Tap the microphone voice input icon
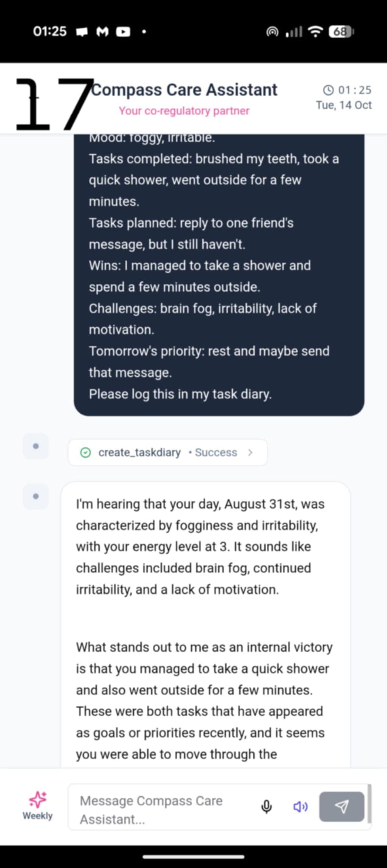Screen dimensions: 387x868 click(x=266, y=807)
